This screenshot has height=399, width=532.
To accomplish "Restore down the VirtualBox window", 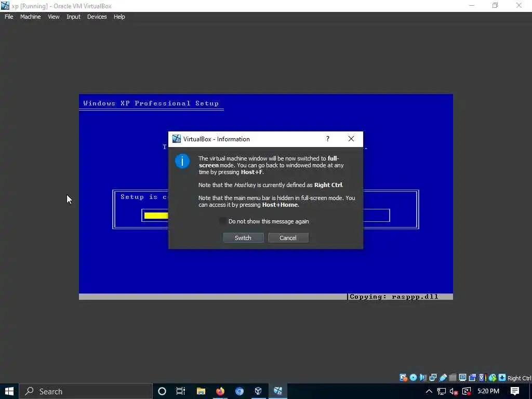I will point(495,5).
